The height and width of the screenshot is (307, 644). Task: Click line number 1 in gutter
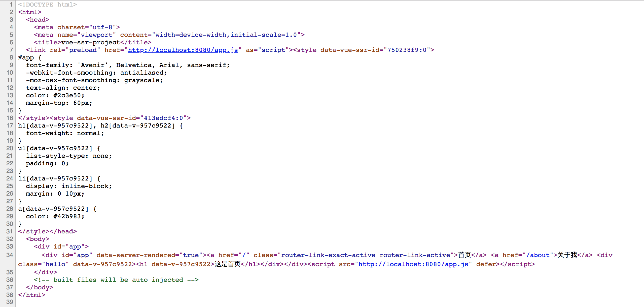pos(11,5)
